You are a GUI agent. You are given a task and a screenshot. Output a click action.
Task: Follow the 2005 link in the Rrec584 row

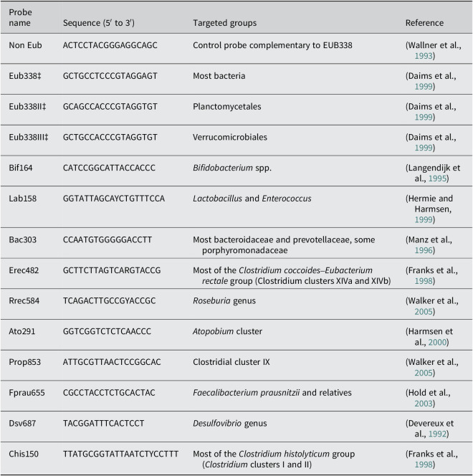coord(424,312)
